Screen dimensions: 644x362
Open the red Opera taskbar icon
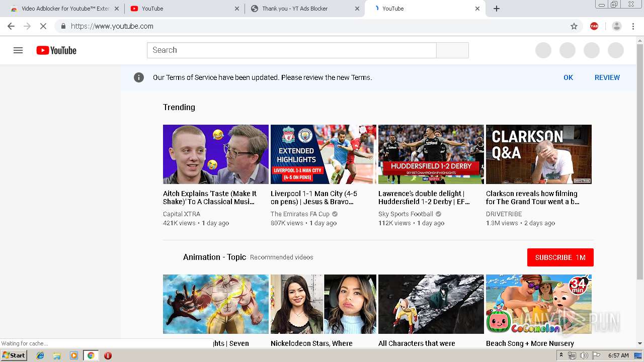click(108, 355)
